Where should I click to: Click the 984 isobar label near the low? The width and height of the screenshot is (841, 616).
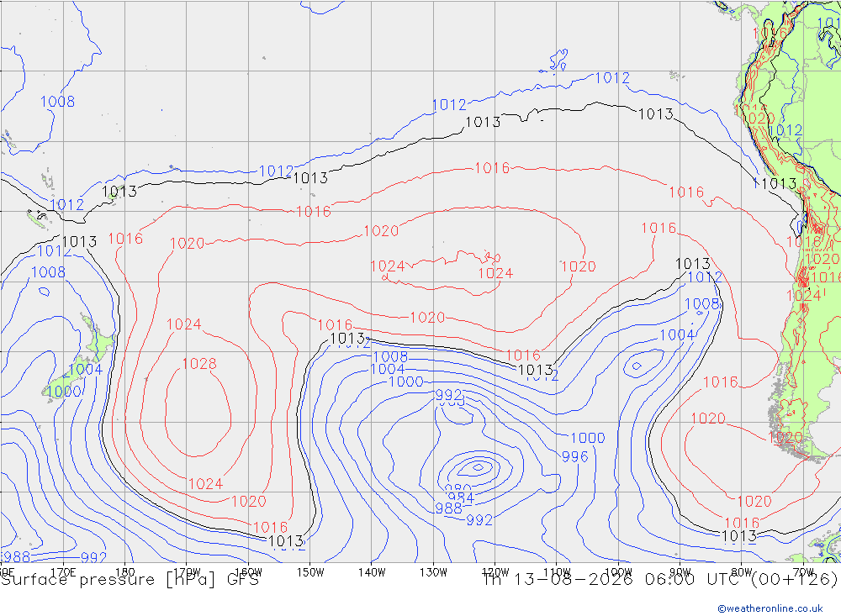click(461, 498)
